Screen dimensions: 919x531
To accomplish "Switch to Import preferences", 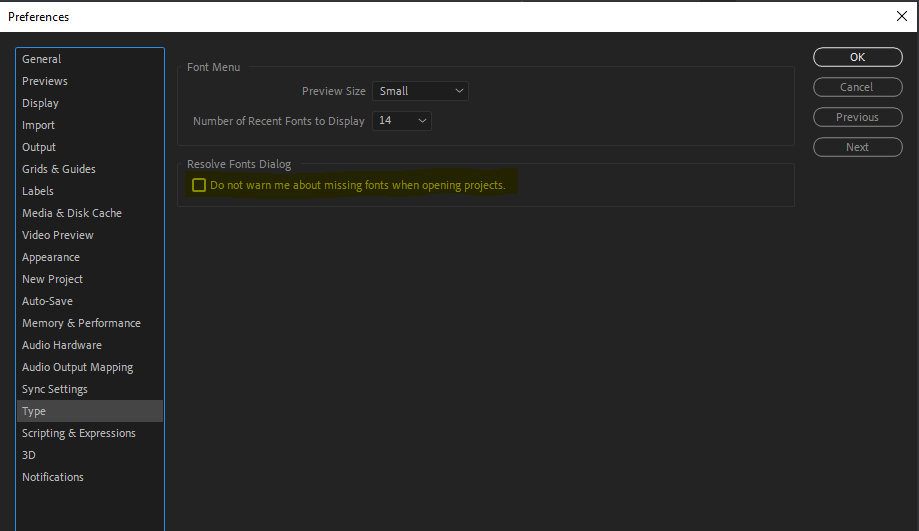I will 90,125.
